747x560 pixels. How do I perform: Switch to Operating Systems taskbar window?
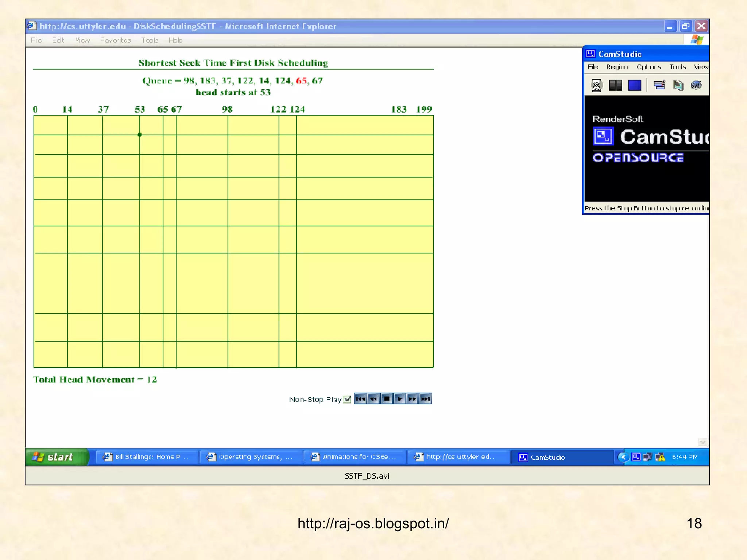coord(251,457)
